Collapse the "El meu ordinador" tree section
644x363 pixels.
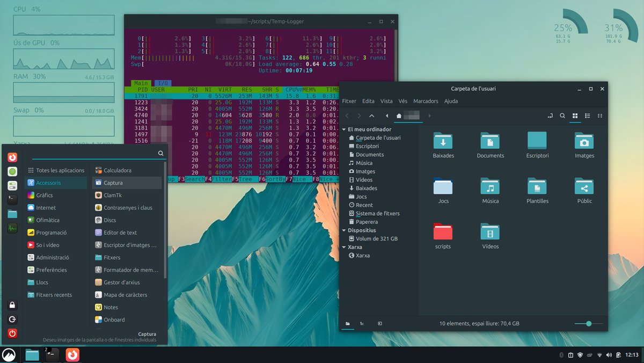point(343,129)
